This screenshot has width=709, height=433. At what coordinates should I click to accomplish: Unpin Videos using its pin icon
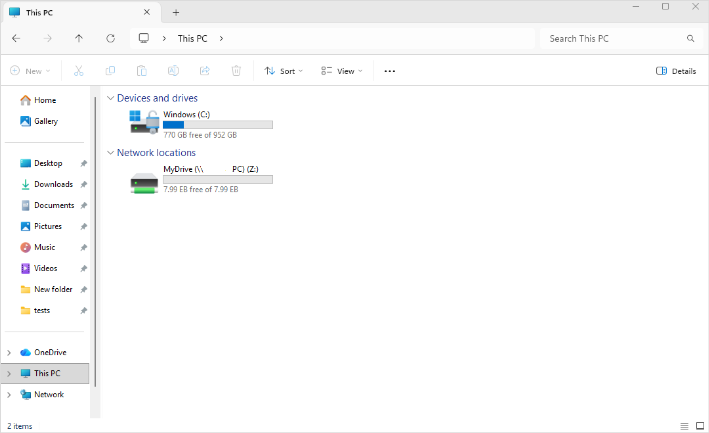84,268
